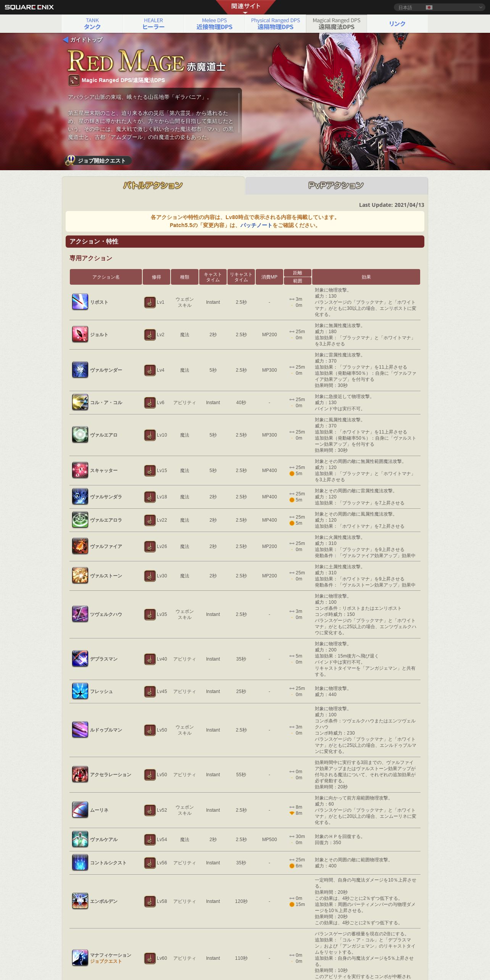
Task: Open the Melee DPS 近接物理DPS tab
Action: (214, 24)
